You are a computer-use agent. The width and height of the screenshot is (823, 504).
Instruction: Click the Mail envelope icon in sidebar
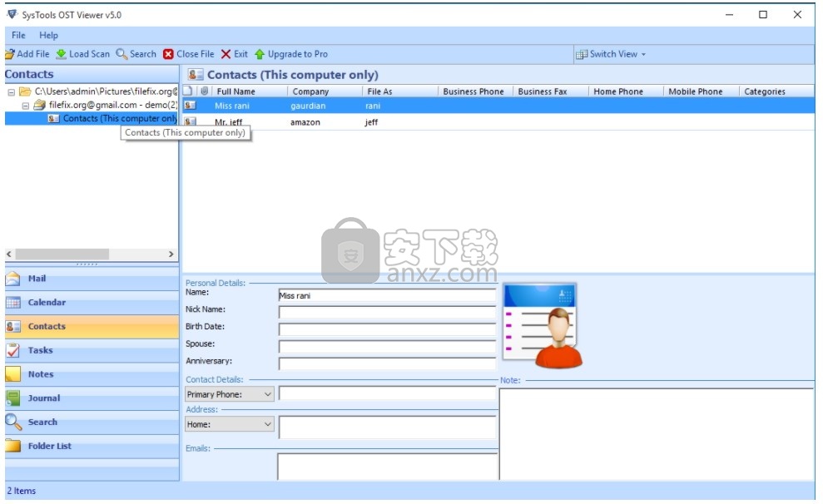pyautogui.click(x=13, y=279)
